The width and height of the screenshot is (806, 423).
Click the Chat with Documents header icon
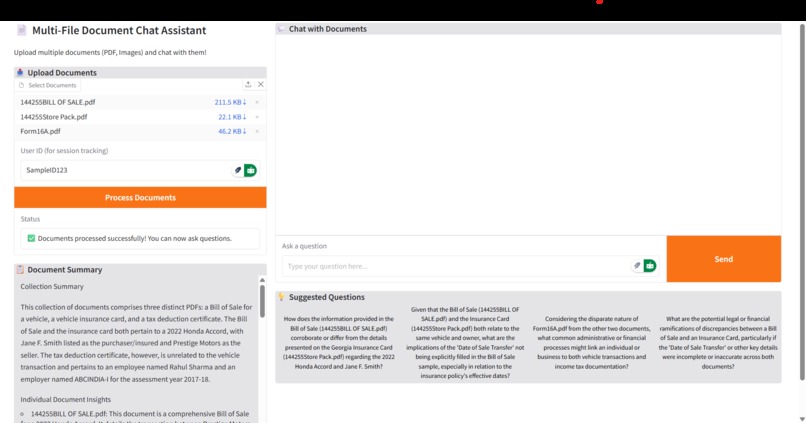(281, 29)
